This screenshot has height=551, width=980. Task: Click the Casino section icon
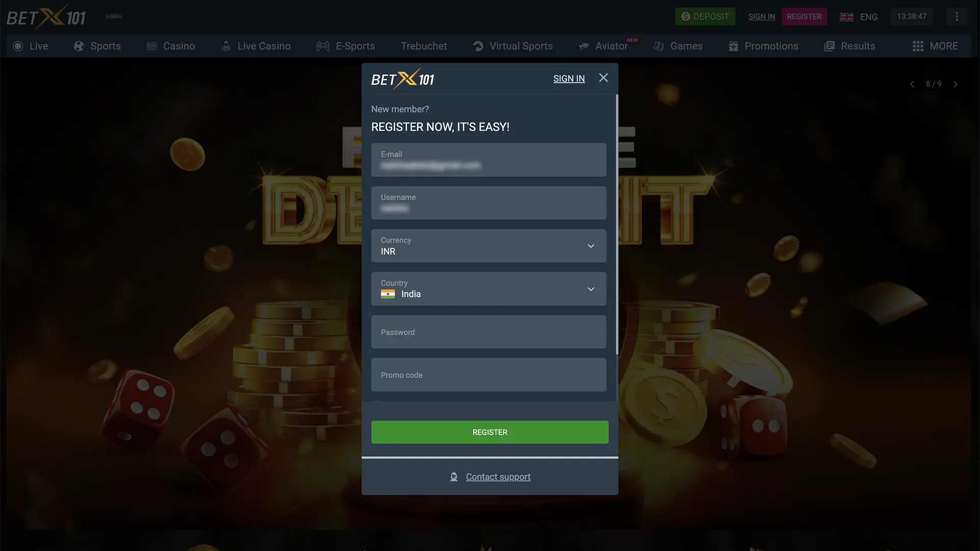(152, 46)
